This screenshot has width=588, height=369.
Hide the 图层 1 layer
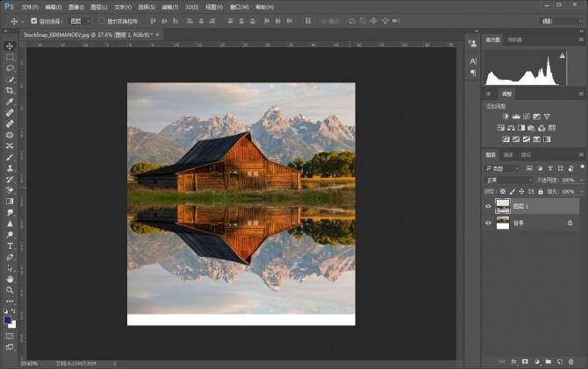pyautogui.click(x=489, y=207)
